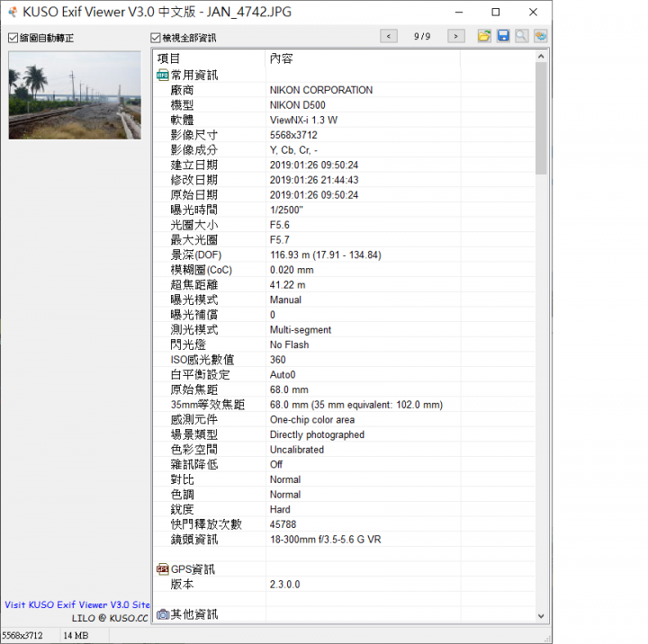Click the vertical scrollbar thumb
The height and width of the screenshot is (644, 648).
click(541, 118)
